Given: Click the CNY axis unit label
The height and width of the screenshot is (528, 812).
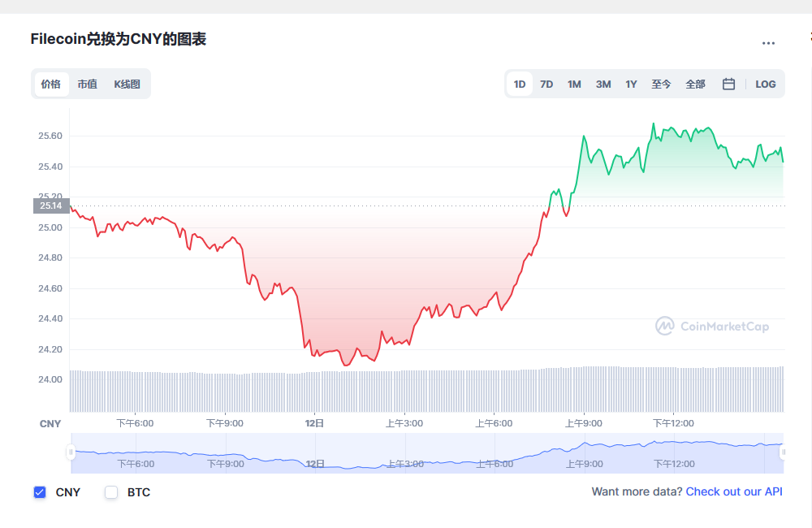Looking at the screenshot, I should click(50, 424).
